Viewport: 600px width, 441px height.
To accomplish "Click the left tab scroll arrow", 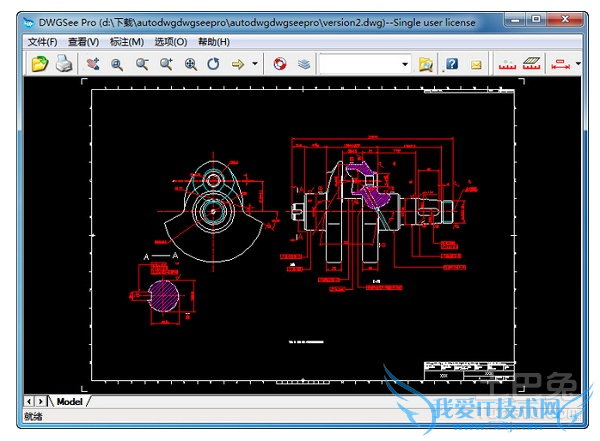I will tap(29, 401).
